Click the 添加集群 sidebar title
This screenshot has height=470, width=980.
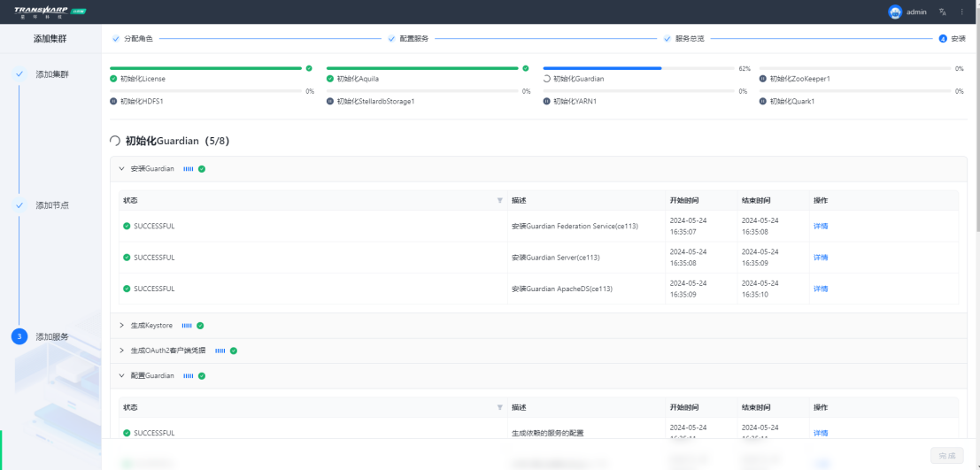[50, 39]
